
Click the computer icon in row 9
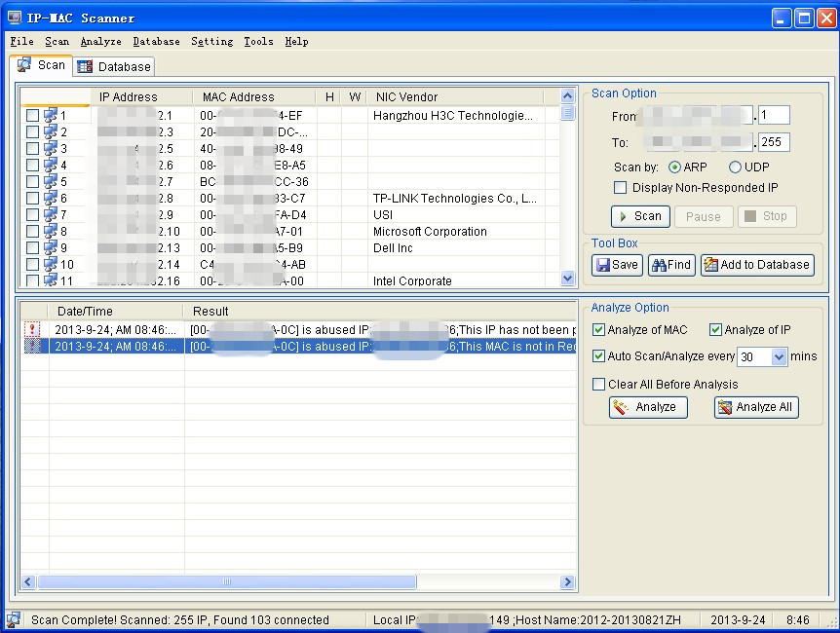(x=51, y=248)
